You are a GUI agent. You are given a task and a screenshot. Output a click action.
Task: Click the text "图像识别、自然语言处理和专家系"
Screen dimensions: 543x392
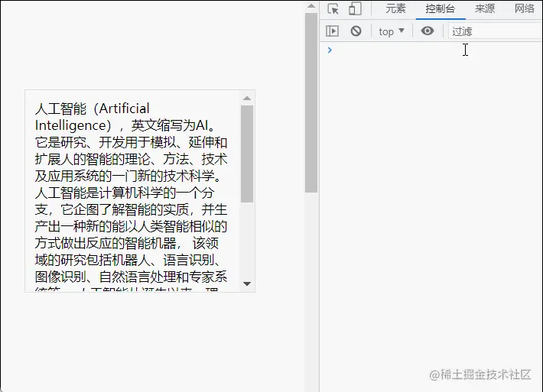(x=131, y=277)
